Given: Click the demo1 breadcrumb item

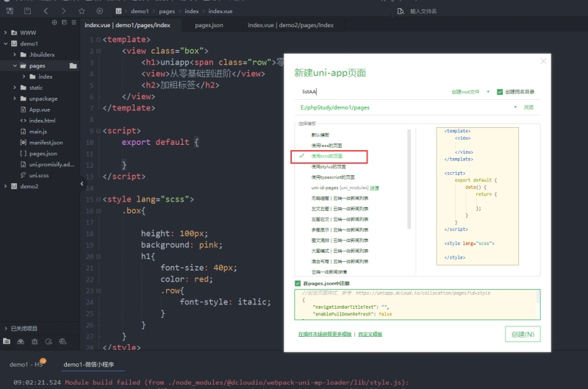Looking at the screenshot, I should (140, 11).
